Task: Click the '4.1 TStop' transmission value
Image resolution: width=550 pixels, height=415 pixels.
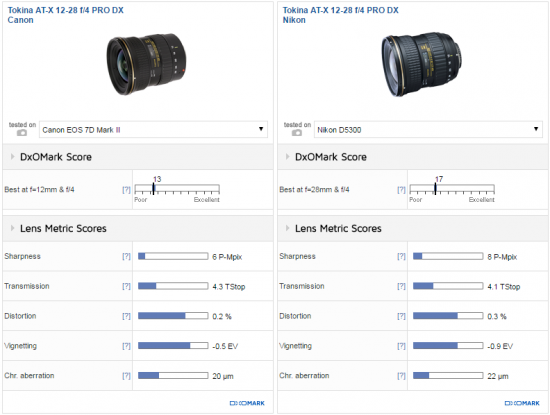Action: [504, 287]
